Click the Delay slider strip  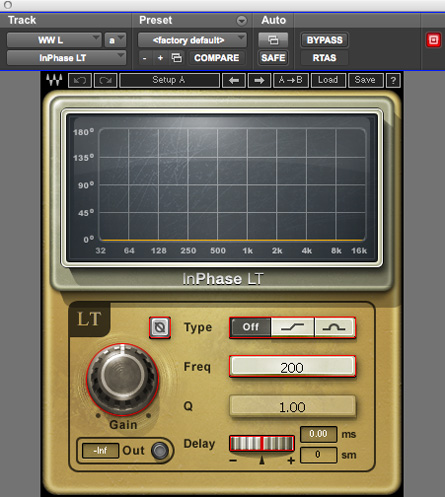(x=262, y=444)
